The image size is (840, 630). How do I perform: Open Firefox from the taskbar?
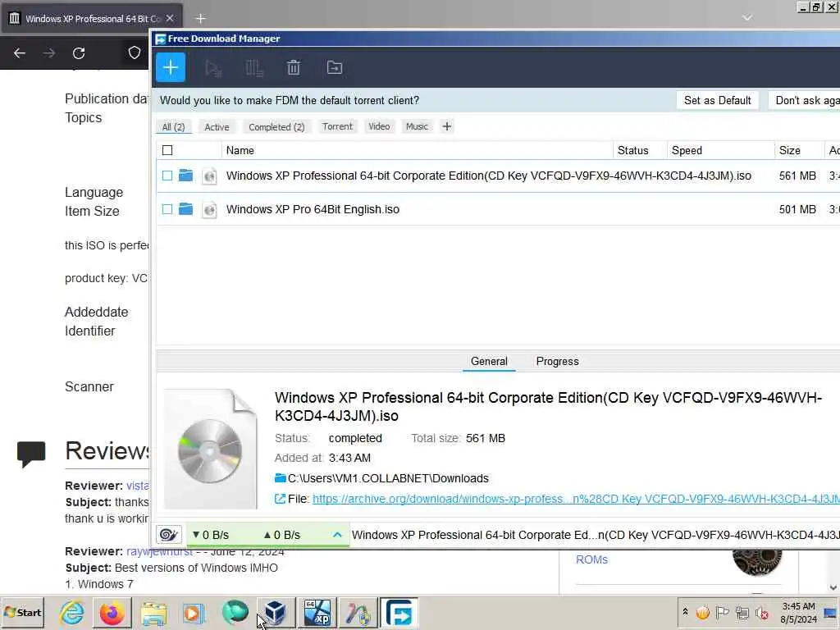click(112, 612)
